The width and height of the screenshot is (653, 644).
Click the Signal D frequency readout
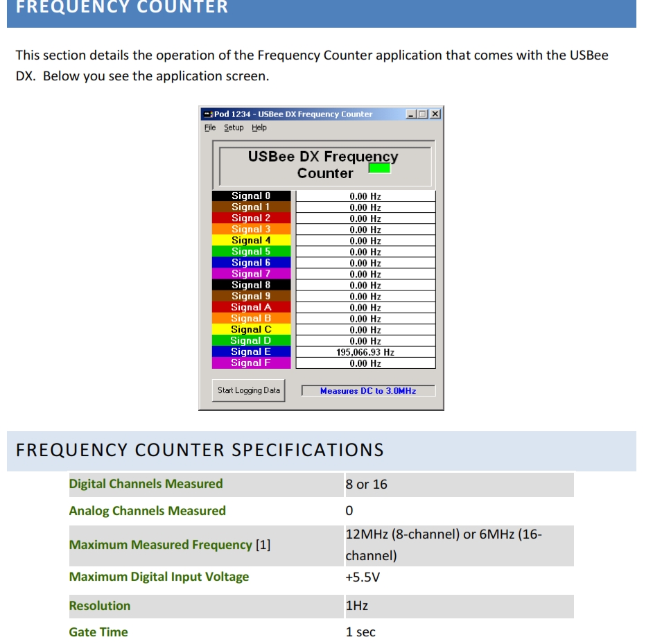click(365, 341)
